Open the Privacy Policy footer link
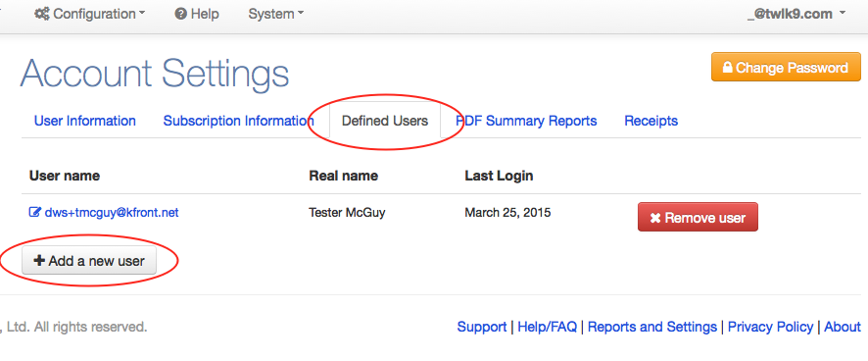 click(770, 328)
